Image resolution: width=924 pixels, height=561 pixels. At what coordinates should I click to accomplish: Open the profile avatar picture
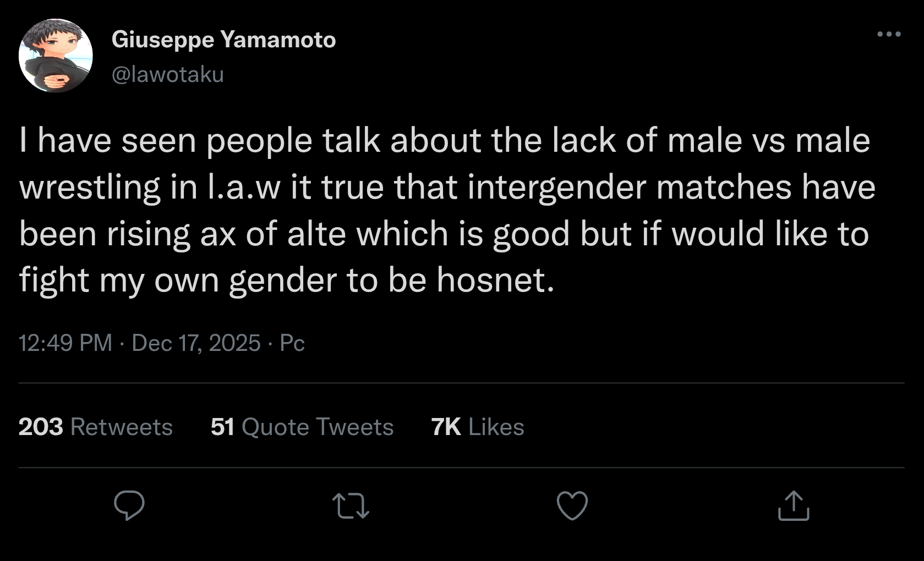[x=56, y=56]
